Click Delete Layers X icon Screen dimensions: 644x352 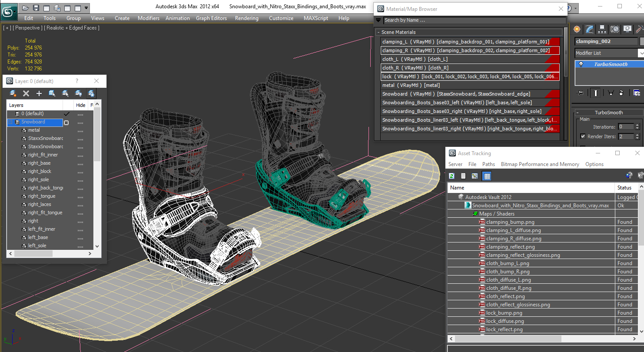coord(26,93)
